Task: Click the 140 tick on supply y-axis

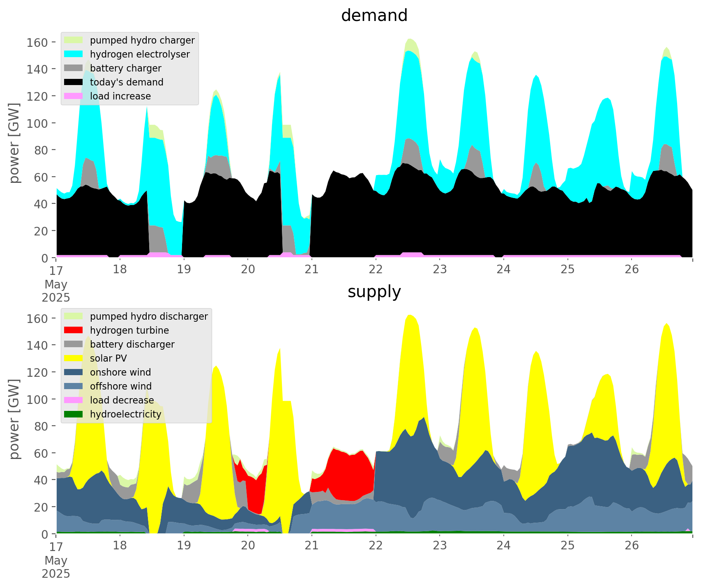Action: tap(37, 345)
